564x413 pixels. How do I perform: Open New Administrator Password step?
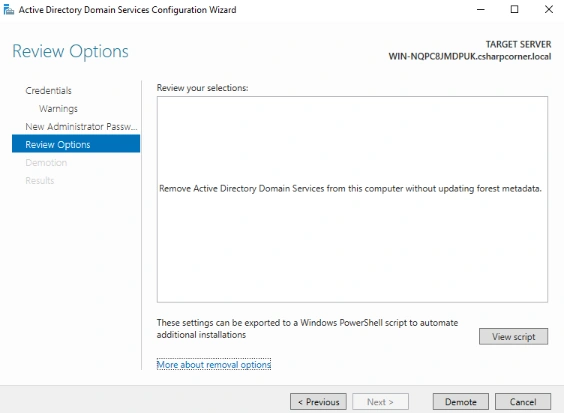pos(81,126)
